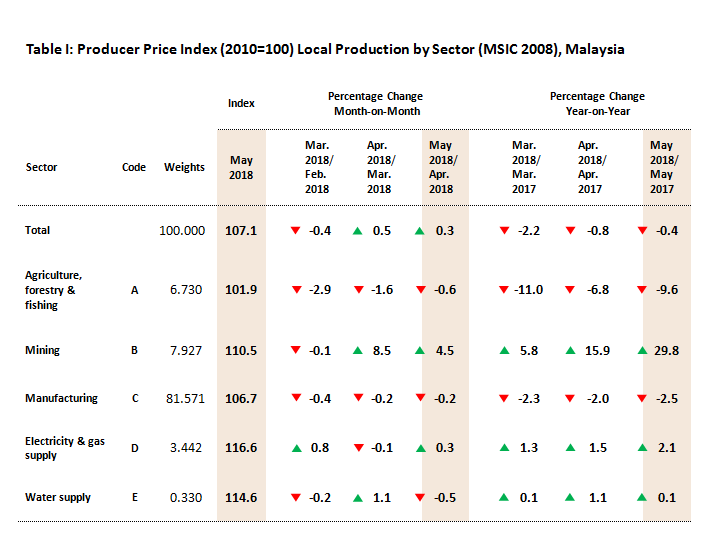
Task: Click the green arrow beside Electricity 0.8
Action: click(x=296, y=448)
